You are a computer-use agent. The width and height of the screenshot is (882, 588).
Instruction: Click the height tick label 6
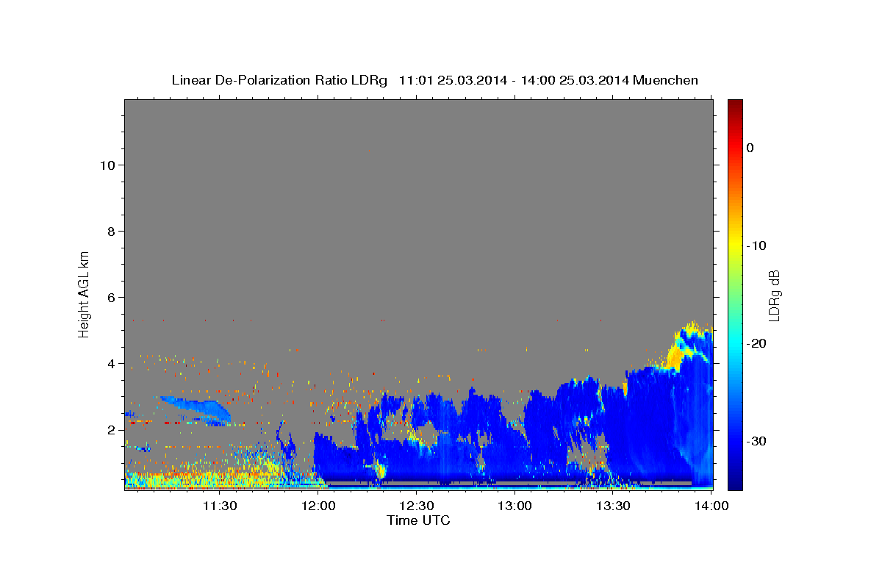click(x=111, y=297)
